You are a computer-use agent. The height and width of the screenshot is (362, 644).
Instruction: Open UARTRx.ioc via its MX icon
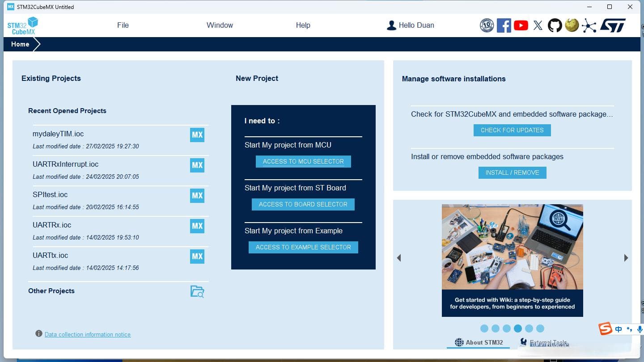tap(197, 226)
